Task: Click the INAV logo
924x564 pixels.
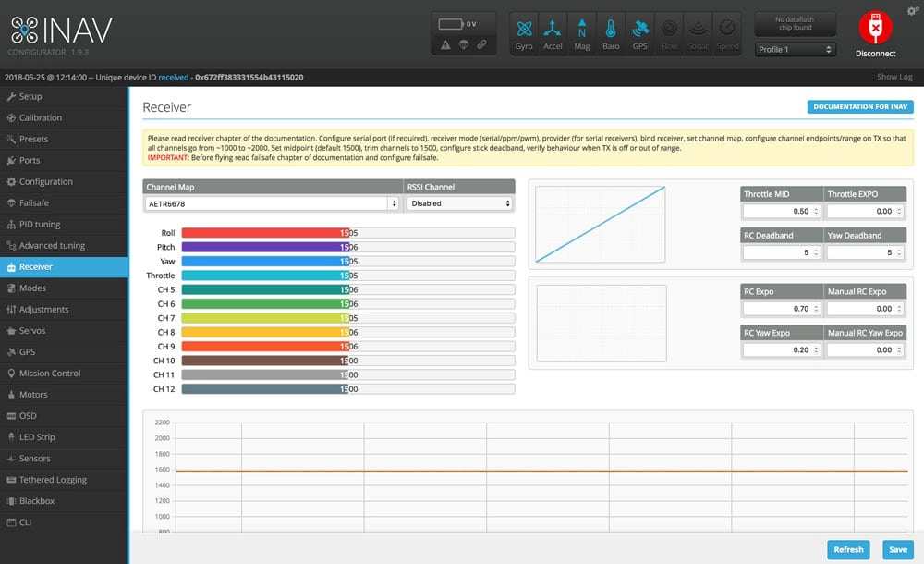Action: 61,31
